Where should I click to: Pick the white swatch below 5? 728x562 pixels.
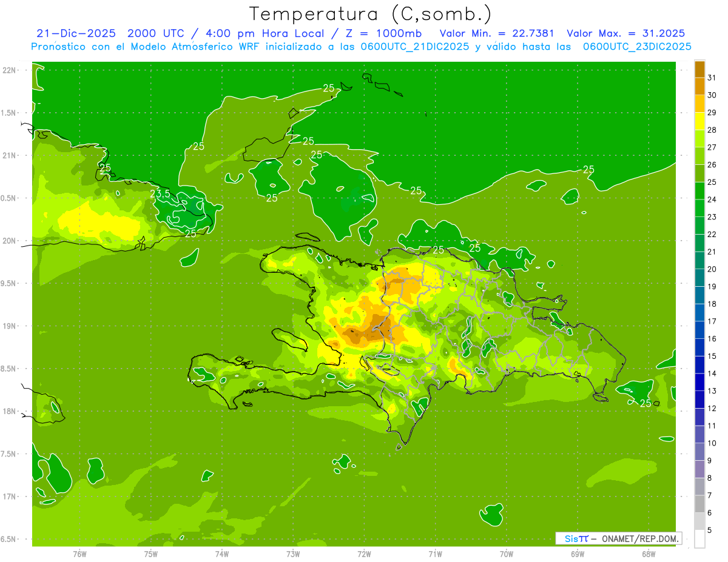[x=699, y=539]
